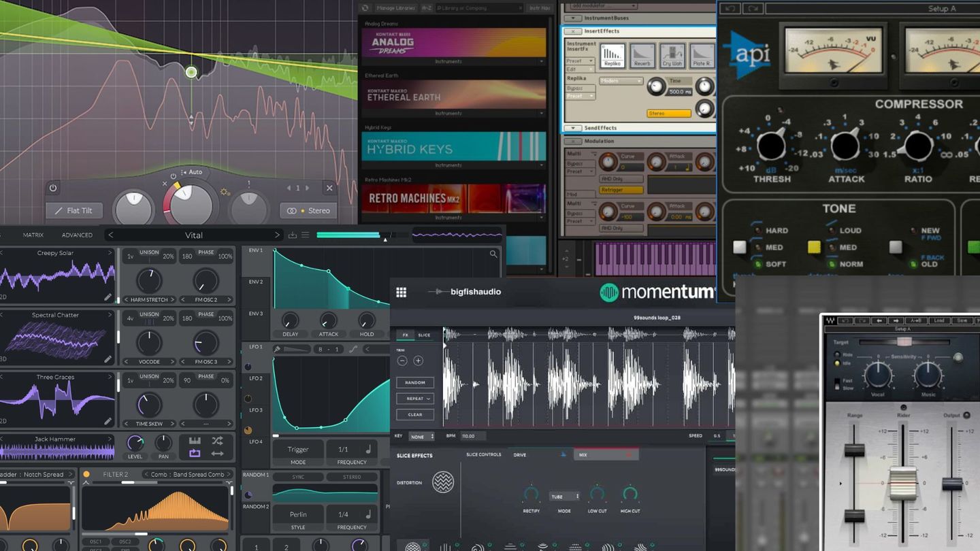Open the Stereo placement selector in the EQ
Image resolution: width=980 pixels, height=551 pixels.
(x=308, y=211)
